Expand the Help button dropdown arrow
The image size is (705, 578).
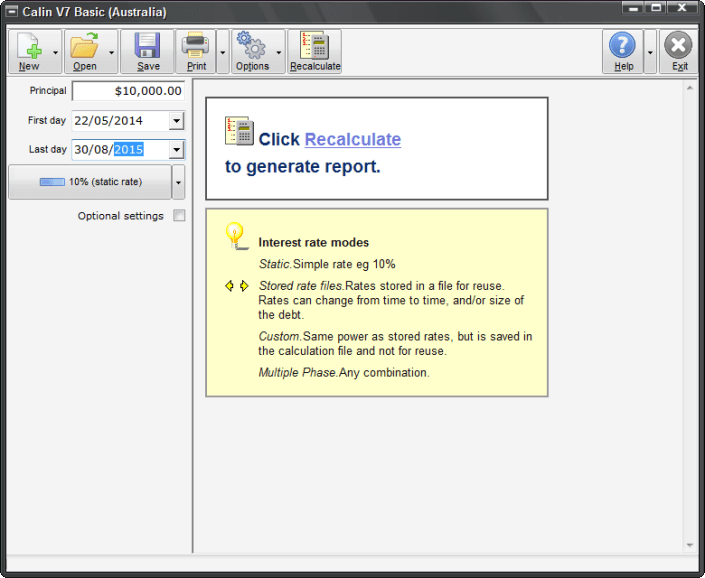tap(650, 52)
